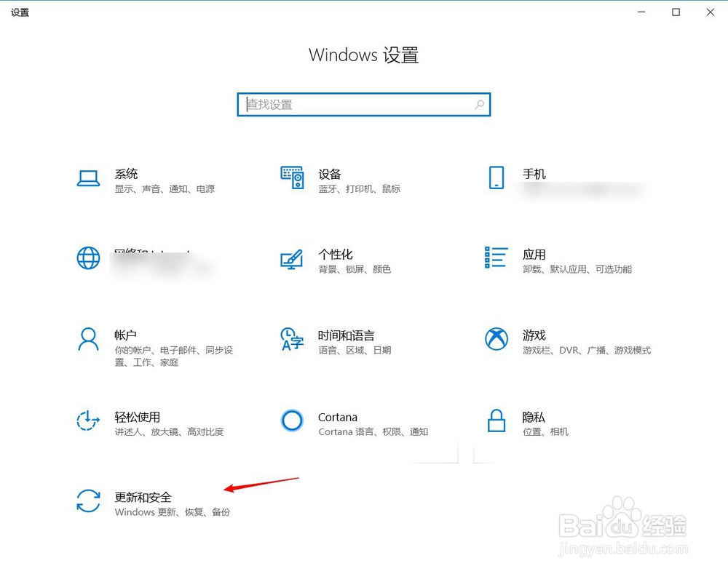Click inside the 查找设置 search box
The height and width of the screenshot is (574, 728).
[x=363, y=105]
